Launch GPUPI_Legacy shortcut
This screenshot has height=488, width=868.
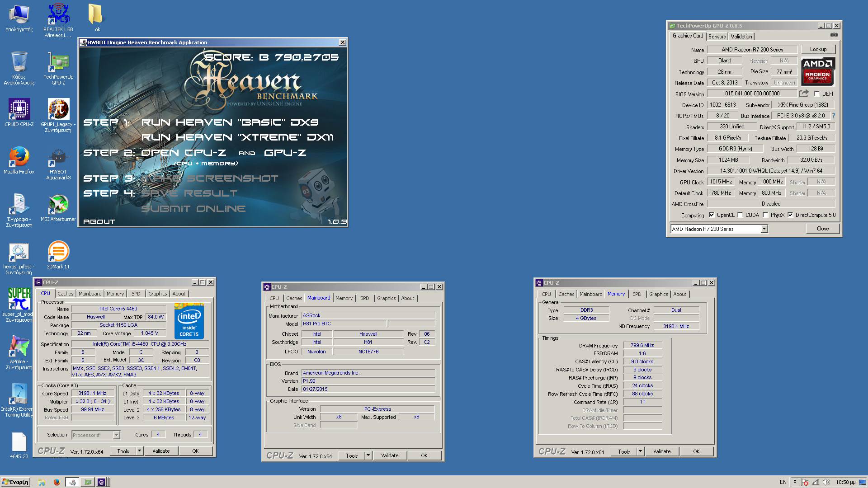point(58,115)
